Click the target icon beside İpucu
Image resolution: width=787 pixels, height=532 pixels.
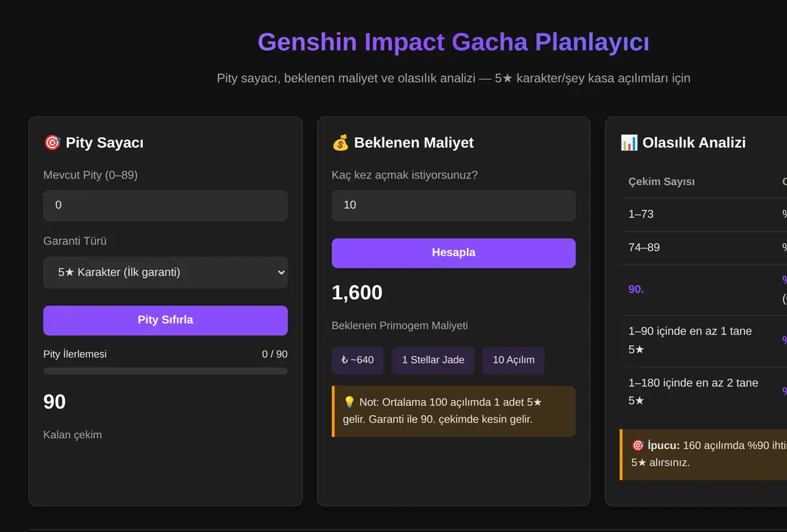pos(637,445)
